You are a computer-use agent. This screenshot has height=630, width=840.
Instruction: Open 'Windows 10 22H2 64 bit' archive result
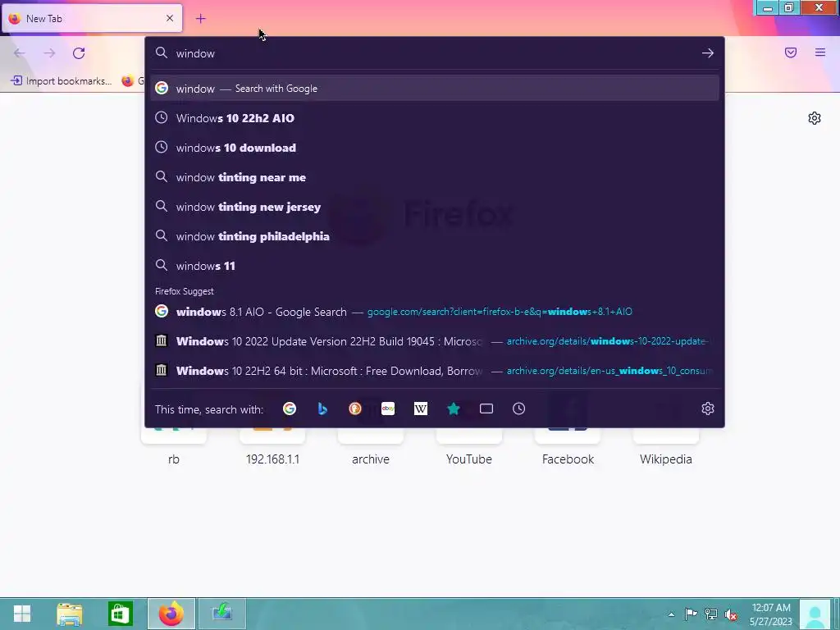point(435,371)
